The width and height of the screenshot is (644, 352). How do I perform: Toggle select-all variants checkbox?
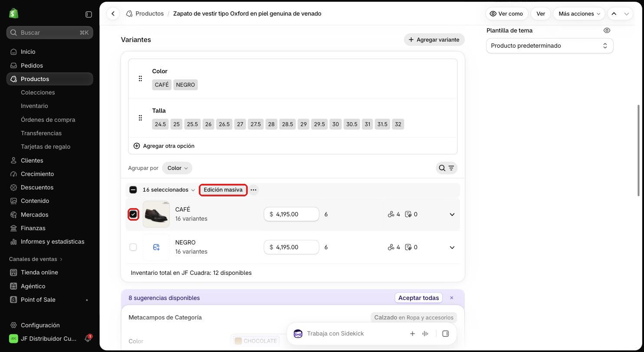coord(133,190)
